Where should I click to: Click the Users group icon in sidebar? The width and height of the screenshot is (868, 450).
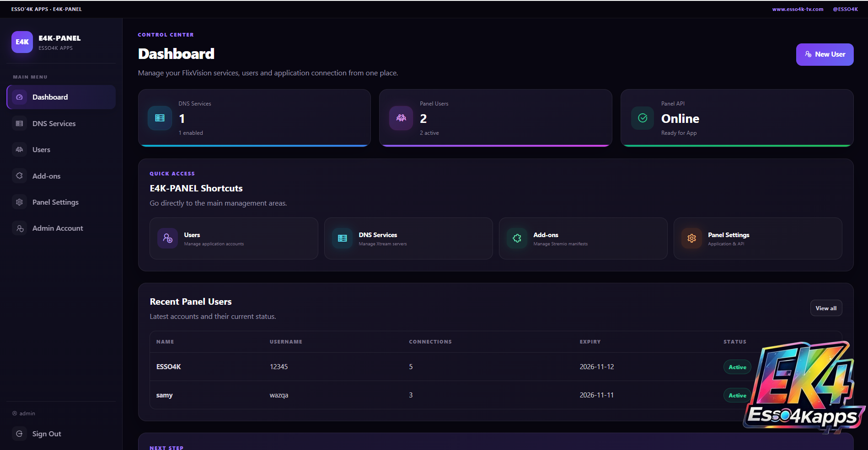(x=19, y=149)
